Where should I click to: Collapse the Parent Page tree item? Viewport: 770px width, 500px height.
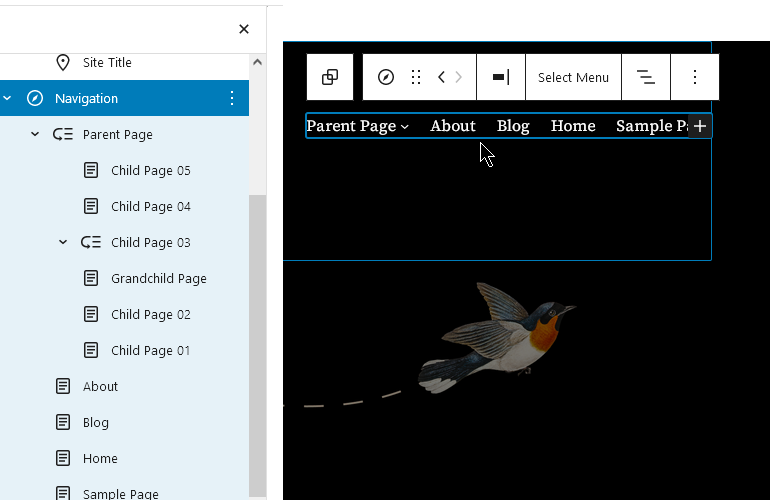(35, 134)
